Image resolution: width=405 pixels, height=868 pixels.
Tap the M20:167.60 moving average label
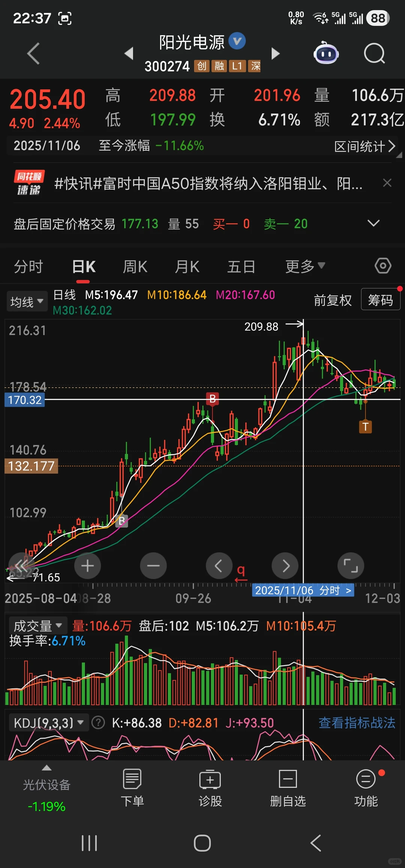(245, 295)
